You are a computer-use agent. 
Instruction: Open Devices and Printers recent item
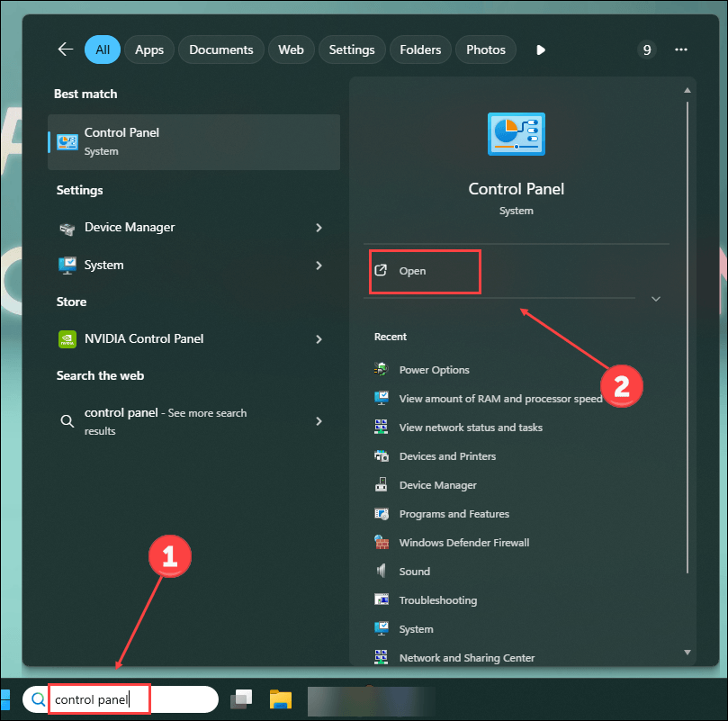447,456
